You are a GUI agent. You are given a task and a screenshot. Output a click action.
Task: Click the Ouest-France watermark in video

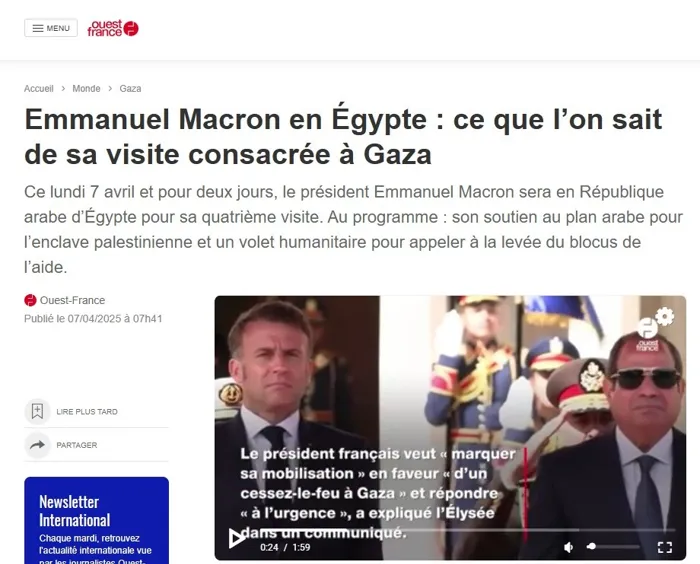[648, 334]
